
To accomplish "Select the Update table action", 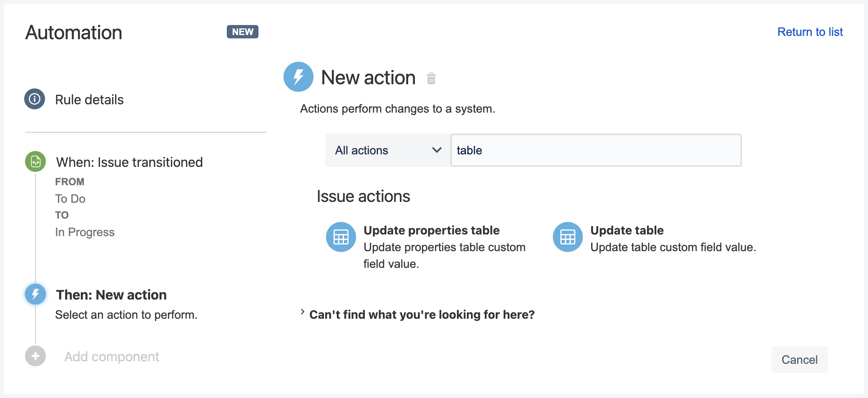I will tap(627, 230).
